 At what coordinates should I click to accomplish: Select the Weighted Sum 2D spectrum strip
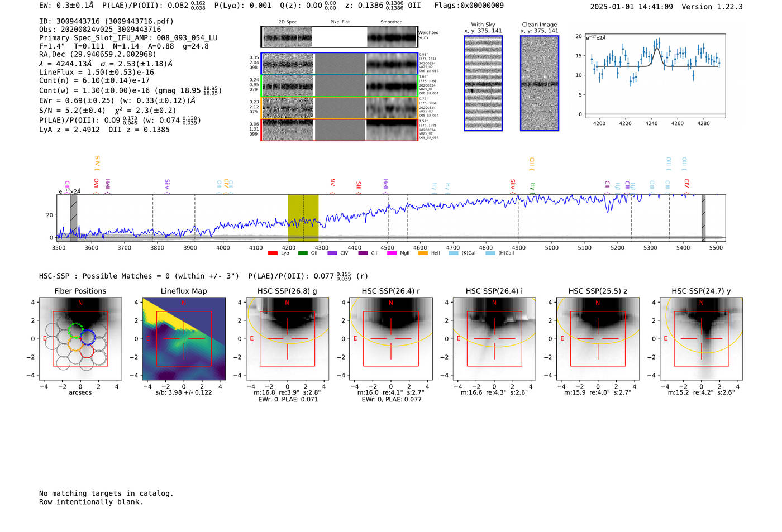click(340, 37)
